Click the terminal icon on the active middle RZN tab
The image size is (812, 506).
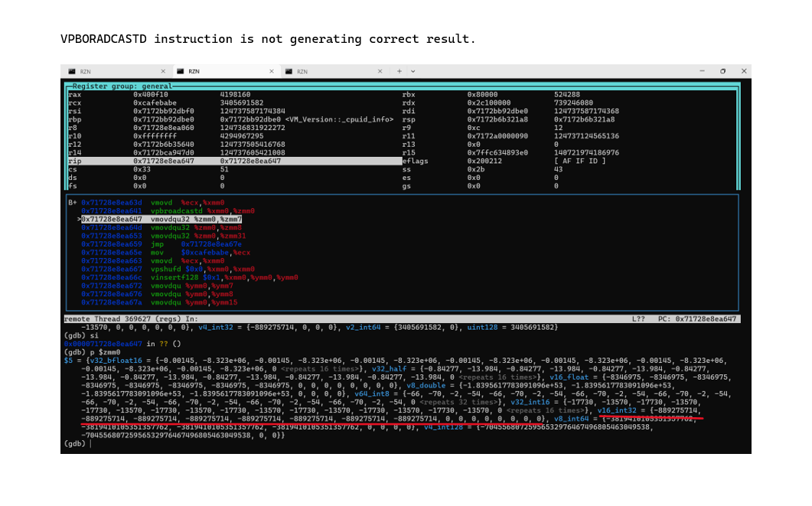tap(181, 71)
